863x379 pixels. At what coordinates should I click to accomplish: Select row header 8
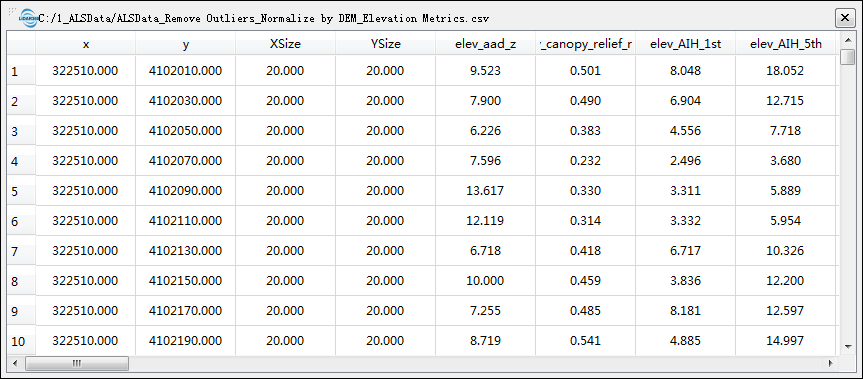click(x=21, y=281)
